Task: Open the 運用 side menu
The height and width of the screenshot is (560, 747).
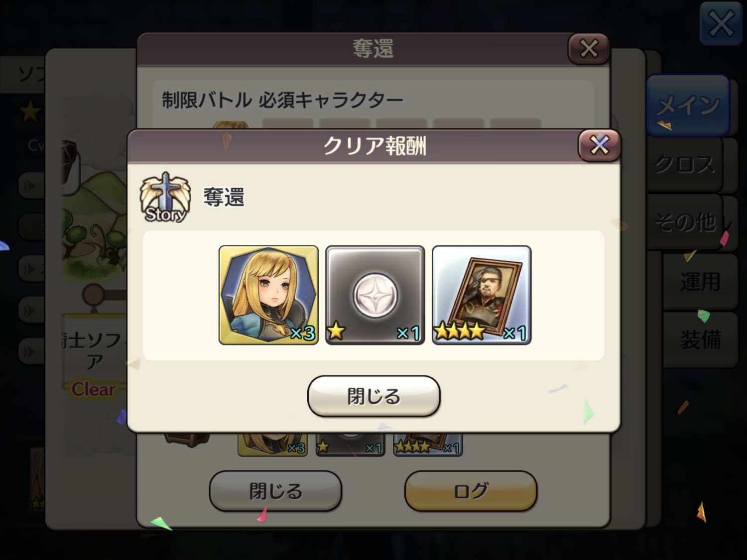Action: coord(700,282)
